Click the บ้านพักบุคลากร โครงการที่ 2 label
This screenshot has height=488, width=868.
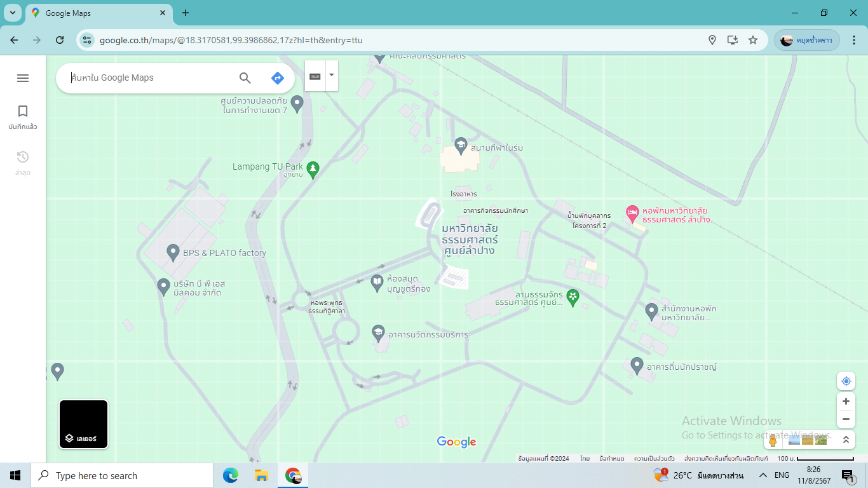[x=589, y=220]
